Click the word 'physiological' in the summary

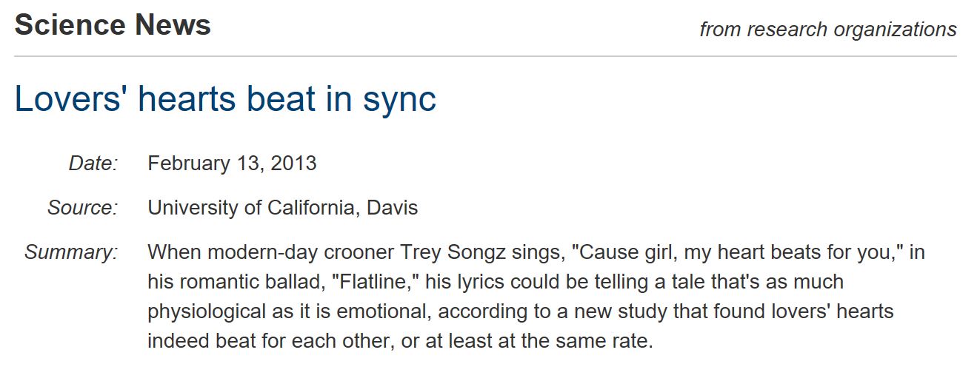point(207,311)
